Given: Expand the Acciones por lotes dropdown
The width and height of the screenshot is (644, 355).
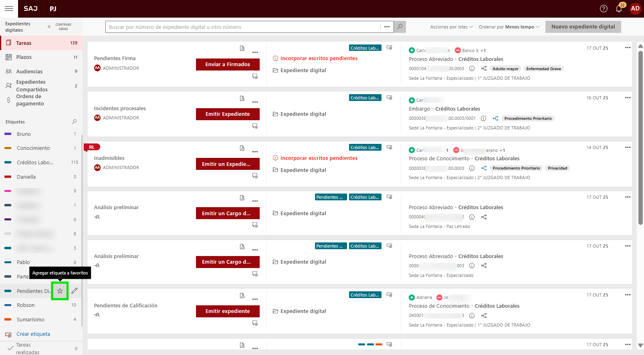Looking at the screenshot, I should tap(451, 27).
